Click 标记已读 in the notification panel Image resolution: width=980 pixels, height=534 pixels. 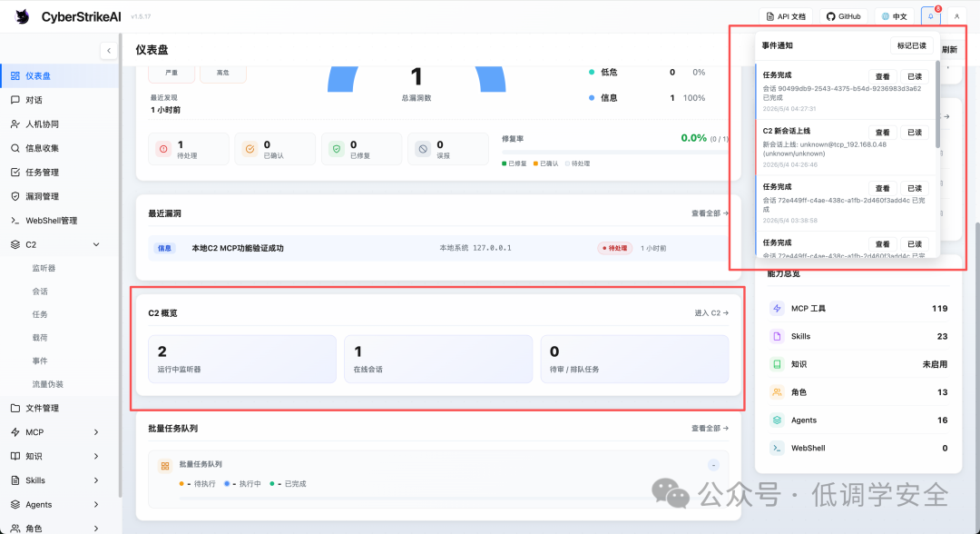911,45
